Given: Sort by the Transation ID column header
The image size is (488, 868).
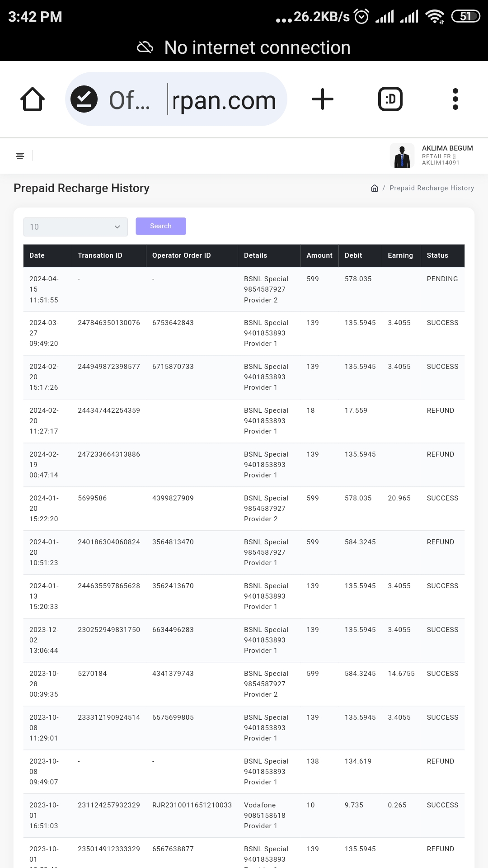Looking at the screenshot, I should click(100, 255).
